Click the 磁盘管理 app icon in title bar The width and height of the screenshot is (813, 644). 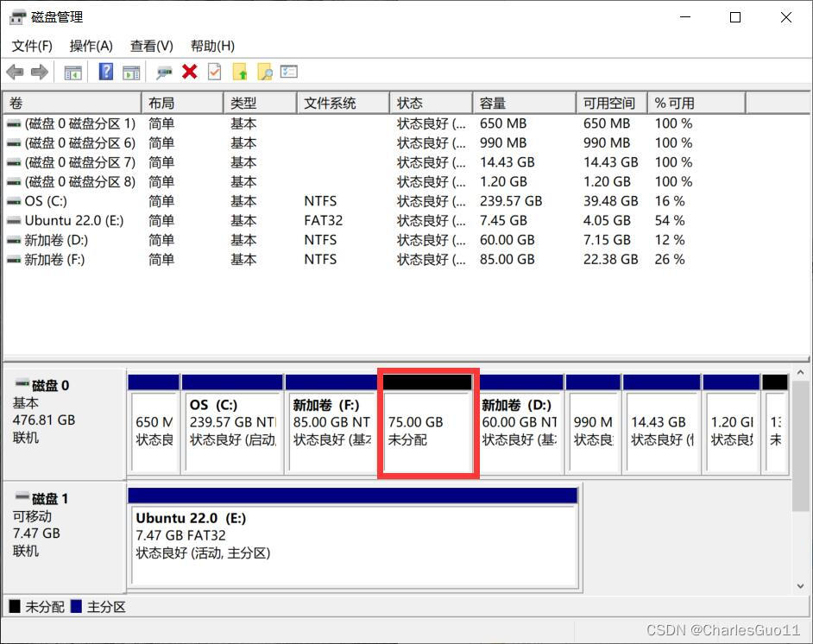(17, 17)
